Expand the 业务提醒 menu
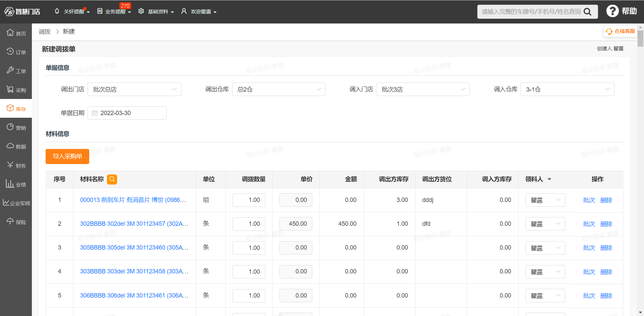This screenshot has height=316, width=644. tap(114, 11)
